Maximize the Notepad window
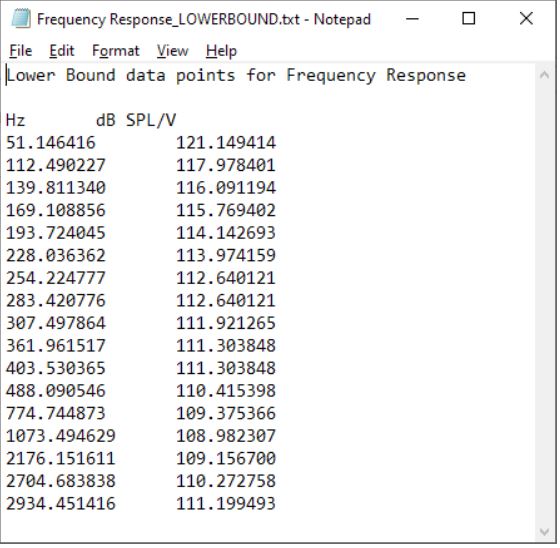This screenshot has width=560, height=548. click(469, 19)
